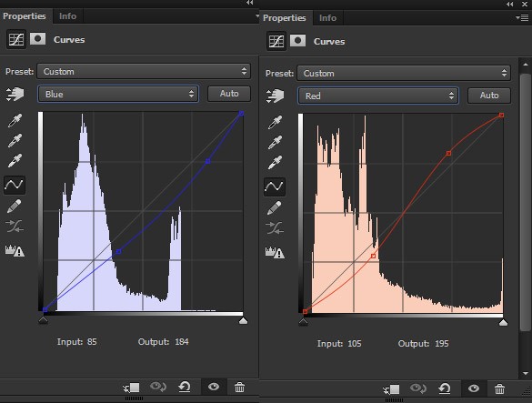Switch to the Info tab in left panel
The height and width of the screenshot is (403, 532).
67,16
